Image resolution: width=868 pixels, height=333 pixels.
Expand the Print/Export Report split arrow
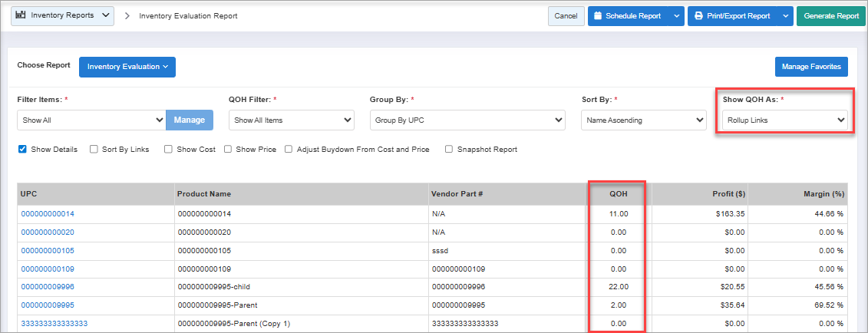(785, 16)
